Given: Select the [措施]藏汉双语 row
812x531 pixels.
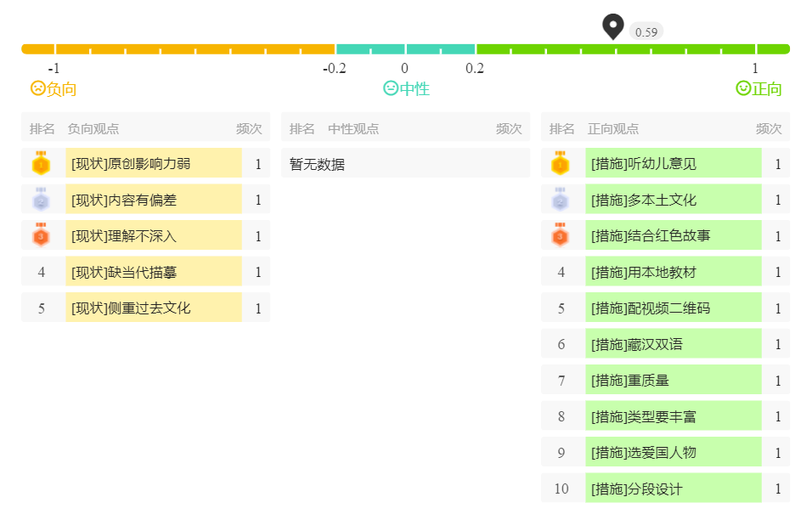Looking at the screenshot, I should tap(665, 343).
